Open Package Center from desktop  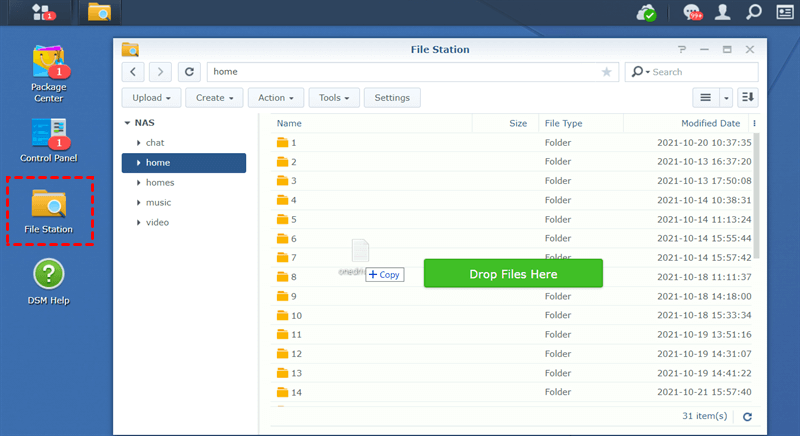coord(48,71)
